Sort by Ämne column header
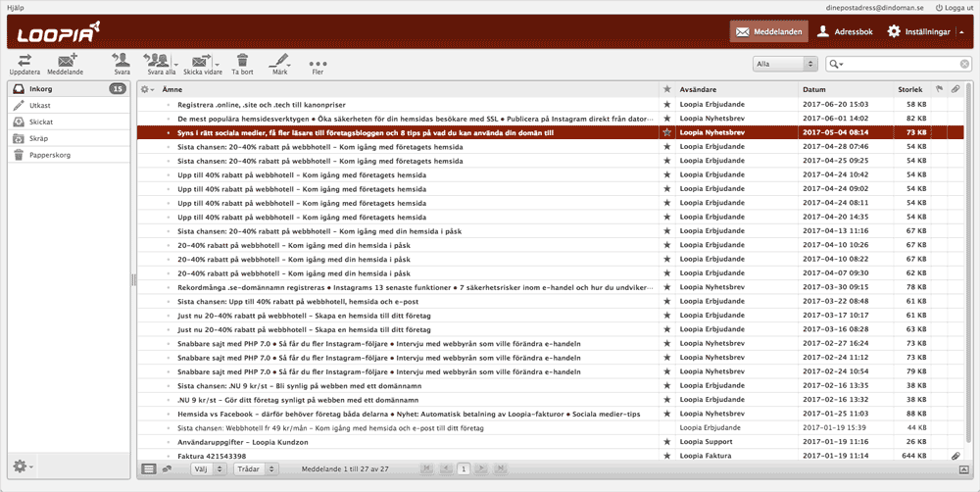Image resolution: width=980 pixels, height=492 pixels. click(x=171, y=89)
